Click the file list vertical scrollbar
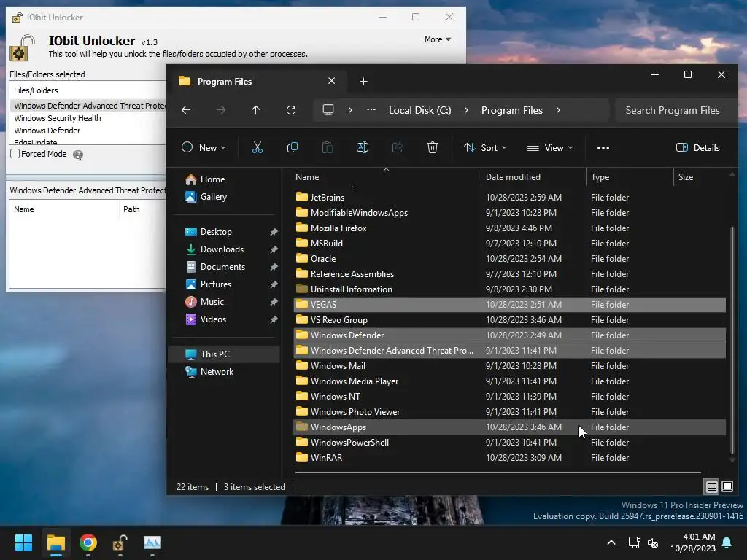Screen dimensions: 747x560 coord(732,341)
